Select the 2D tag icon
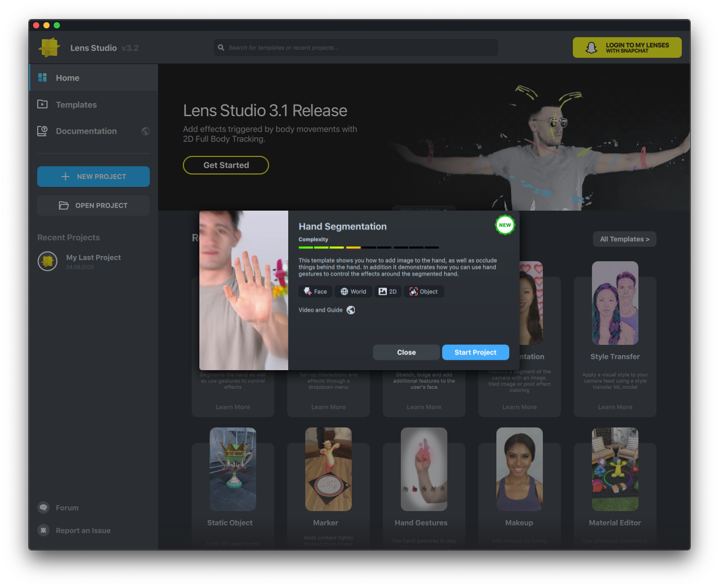This screenshot has height=588, width=719. (383, 292)
